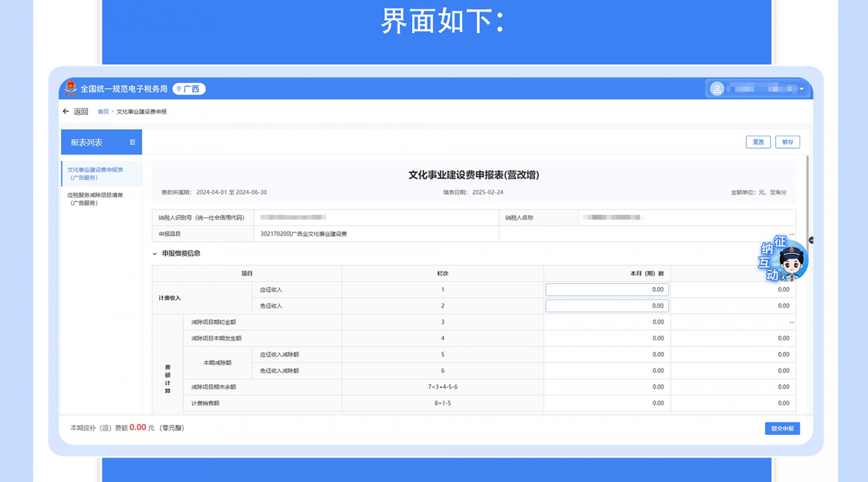Screen dimensions: 868x482
Task: Focus the 应征收入 amount input field
Action: [607, 290]
